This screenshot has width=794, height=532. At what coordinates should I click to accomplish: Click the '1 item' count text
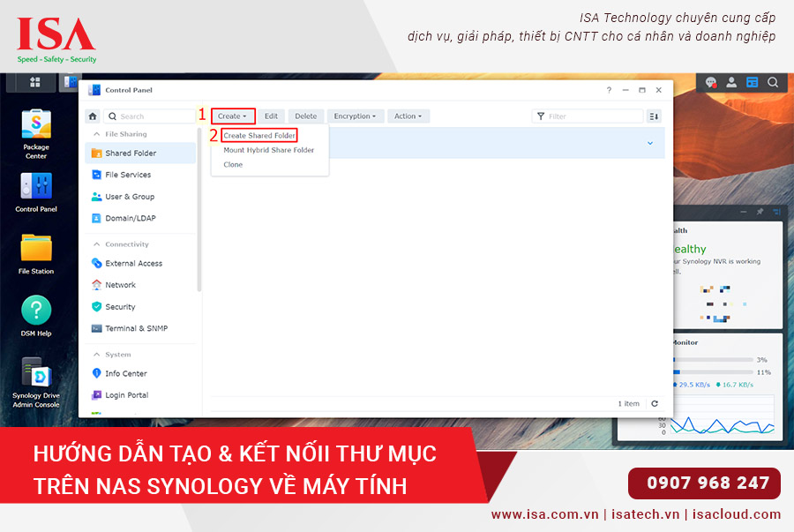[628, 404]
